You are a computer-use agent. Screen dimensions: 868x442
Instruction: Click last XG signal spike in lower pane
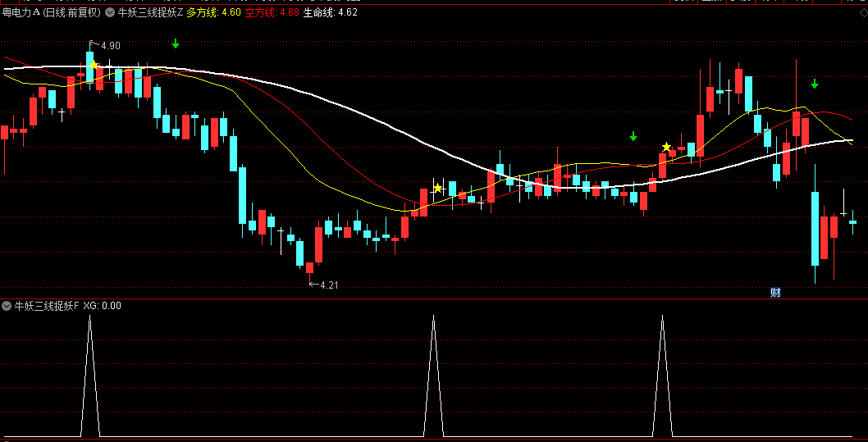(x=662, y=376)
